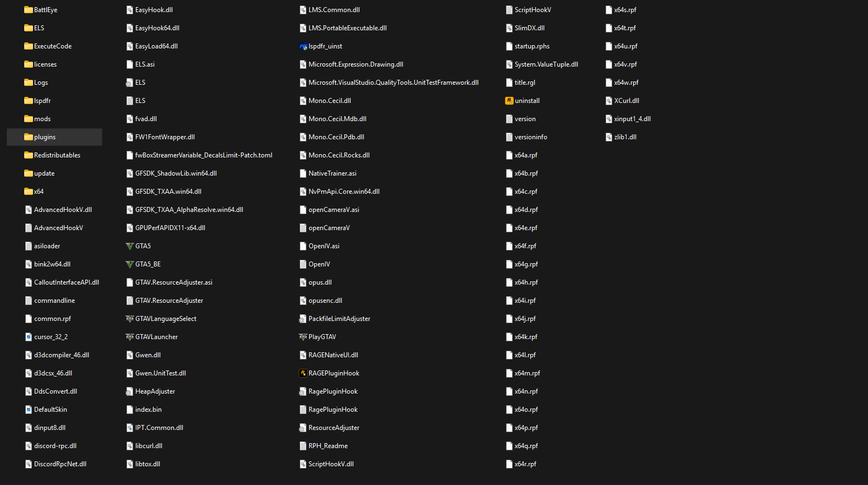Select the plugins folder
The image size is (868, 485).
tap(54, 137)
